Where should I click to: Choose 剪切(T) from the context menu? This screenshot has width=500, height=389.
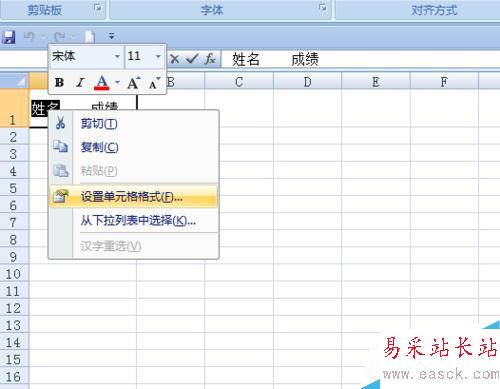pos(134,124)
